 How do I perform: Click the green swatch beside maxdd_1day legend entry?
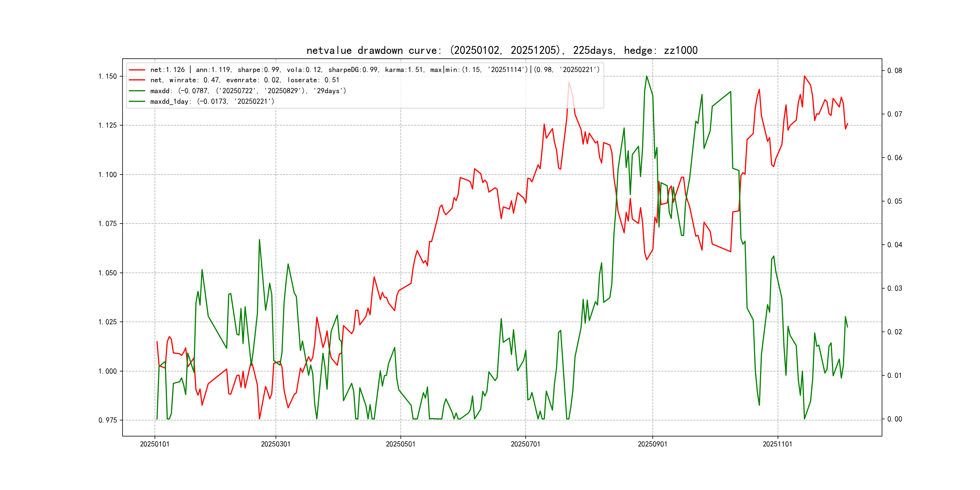click(x=137, y=102)
